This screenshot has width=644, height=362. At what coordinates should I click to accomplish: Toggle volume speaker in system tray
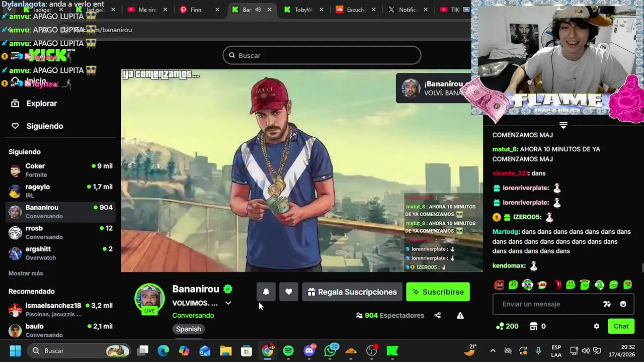(x=586, y=351)
